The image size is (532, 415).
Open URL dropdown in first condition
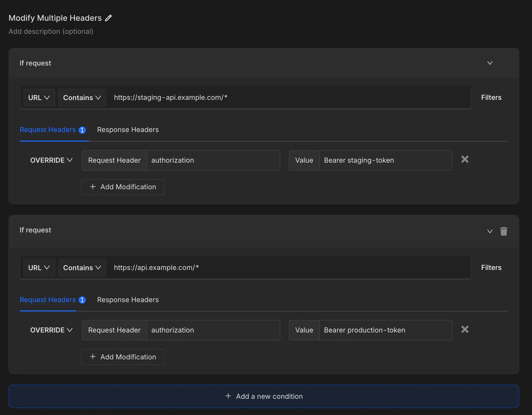[39, 98]
